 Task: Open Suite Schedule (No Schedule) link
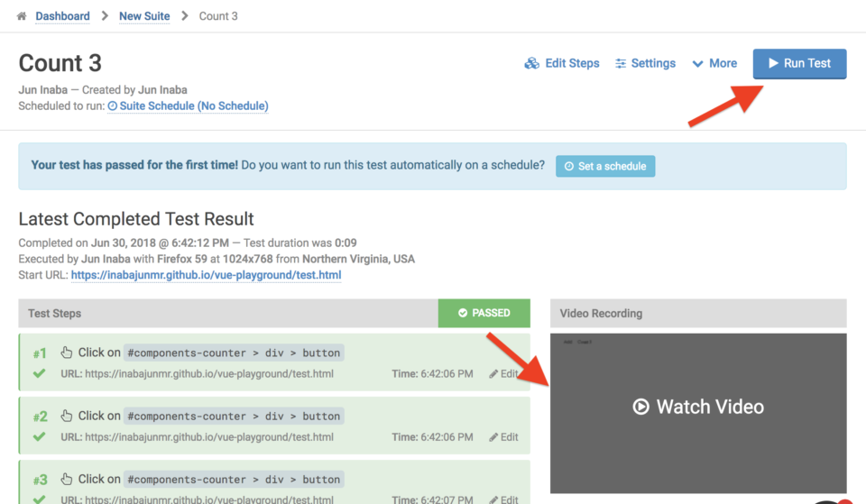pyautogui.click(x=188, y=106)
